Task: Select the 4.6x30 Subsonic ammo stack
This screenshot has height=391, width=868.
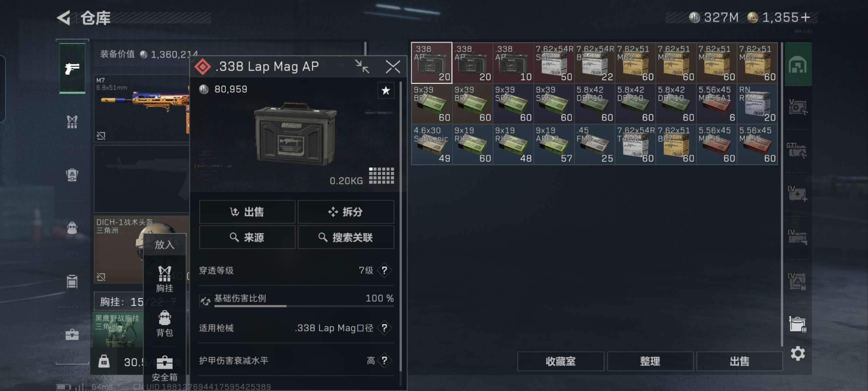Action: 432,144
